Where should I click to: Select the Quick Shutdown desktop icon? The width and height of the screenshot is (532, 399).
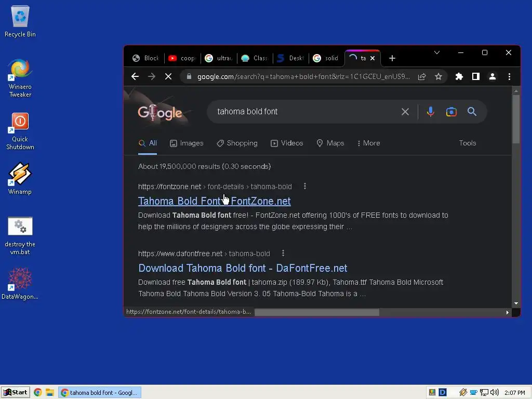tap(20, 131)
